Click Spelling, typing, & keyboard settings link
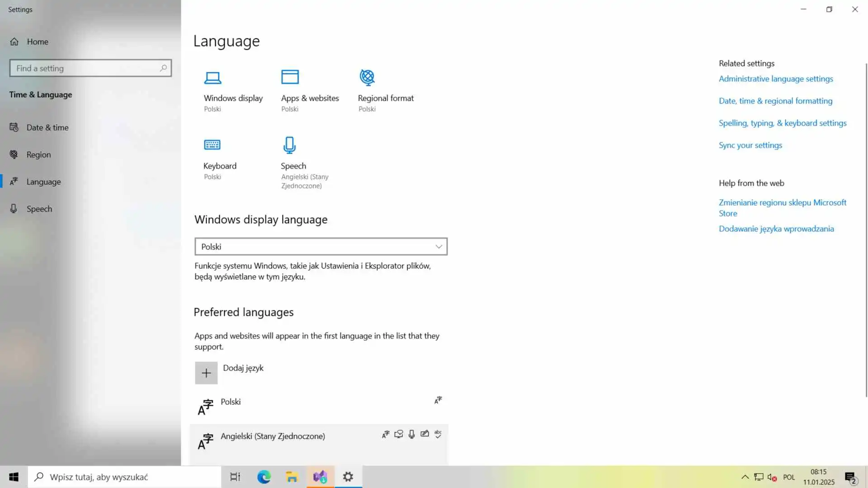This screenshot has width=868, height=488. click(x=783, y=123)
